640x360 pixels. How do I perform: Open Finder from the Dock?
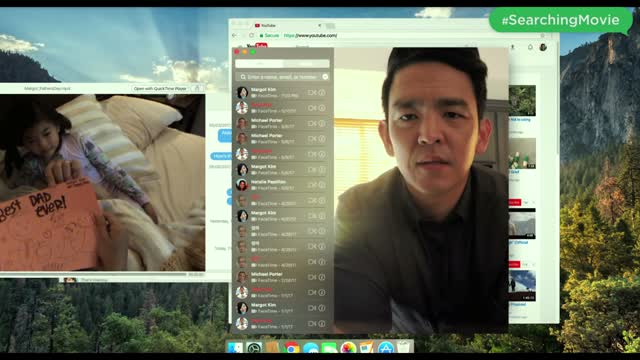(235, 348)
